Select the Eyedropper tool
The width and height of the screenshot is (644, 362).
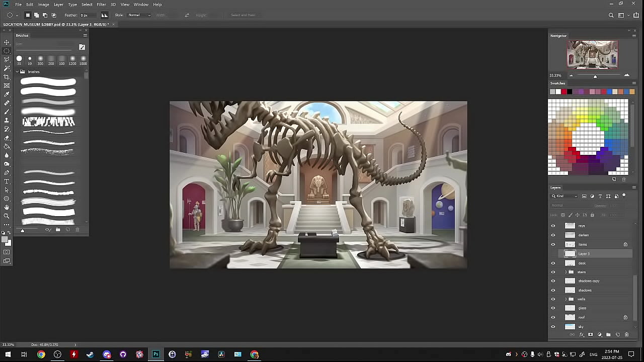point(7,94)
